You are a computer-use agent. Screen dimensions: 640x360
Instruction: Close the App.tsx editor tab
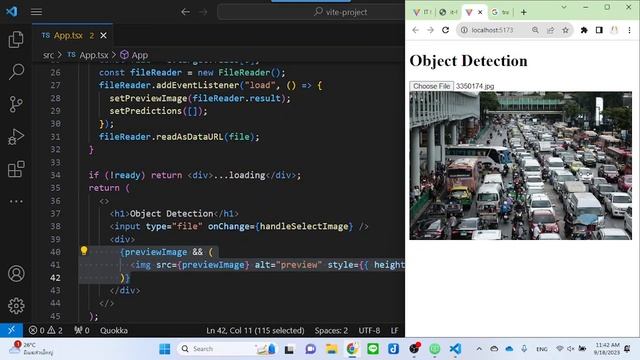[104, 36]
